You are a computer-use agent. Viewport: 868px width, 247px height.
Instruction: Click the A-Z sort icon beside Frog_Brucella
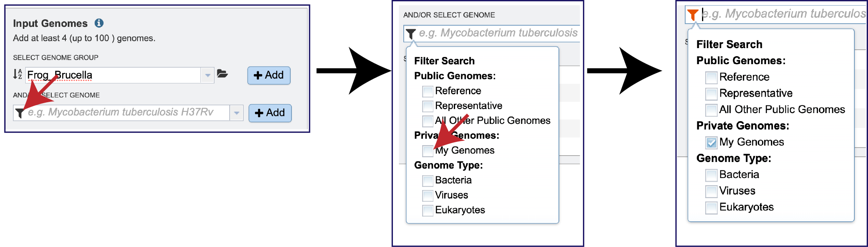pyautogui.click(x=18, y=75)
